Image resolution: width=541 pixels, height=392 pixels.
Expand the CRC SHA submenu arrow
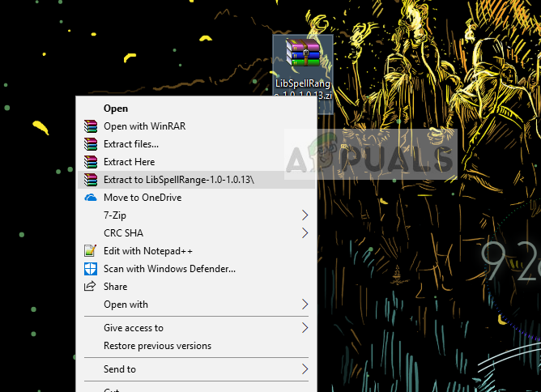pos(305,233)
